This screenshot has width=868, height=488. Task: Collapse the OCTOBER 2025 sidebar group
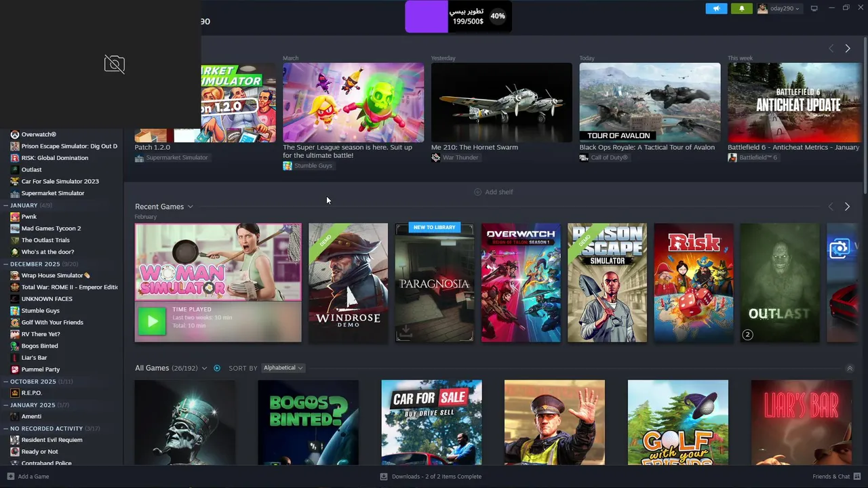tap(6, 381)
